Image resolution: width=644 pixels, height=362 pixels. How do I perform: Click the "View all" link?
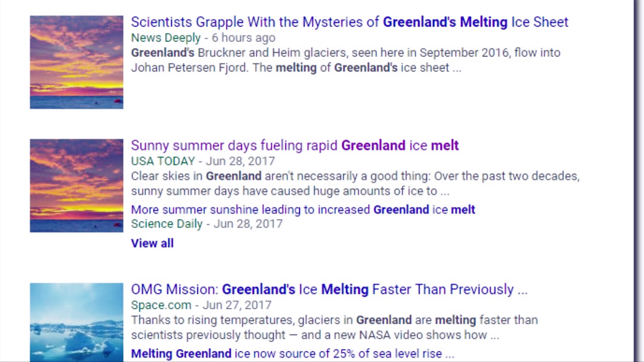(152, 243)
